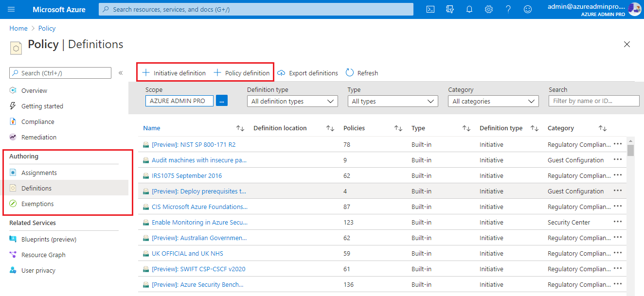Open UK OFFICIAL and UK NHS initiative
The width and height of the screenshot is (644, 296).
click(x=187, y=253)
